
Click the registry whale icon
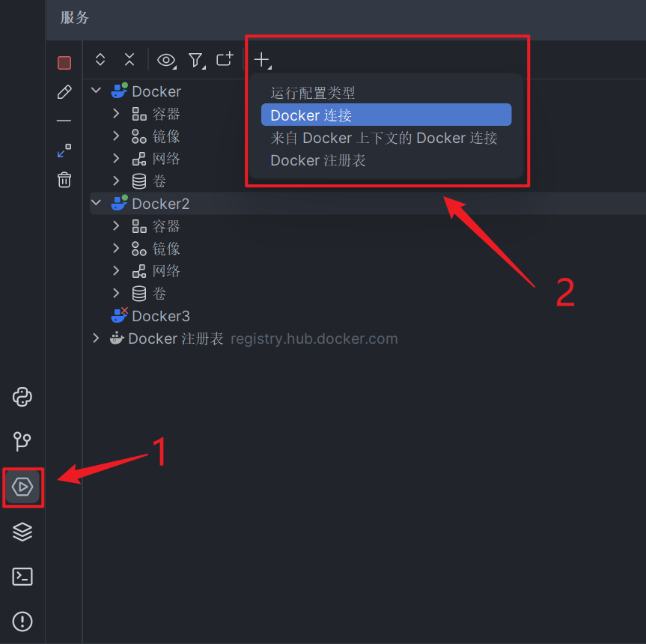(x=117, y=338)
